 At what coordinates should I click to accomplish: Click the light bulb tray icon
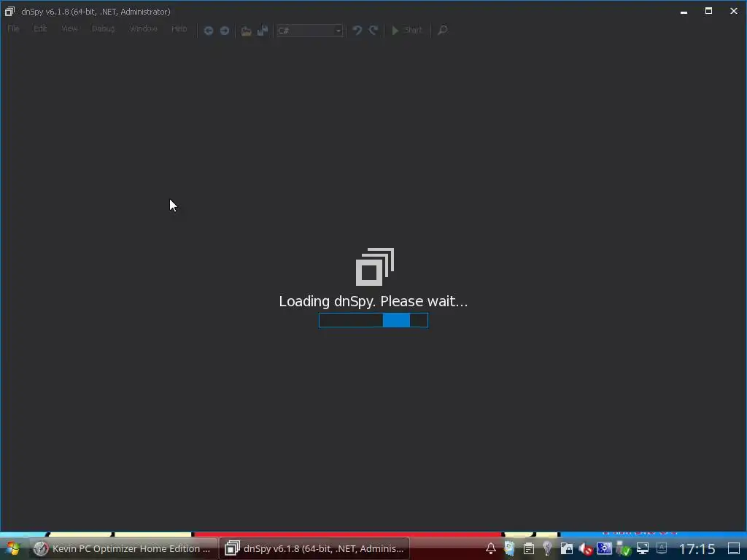pos(547,548)
